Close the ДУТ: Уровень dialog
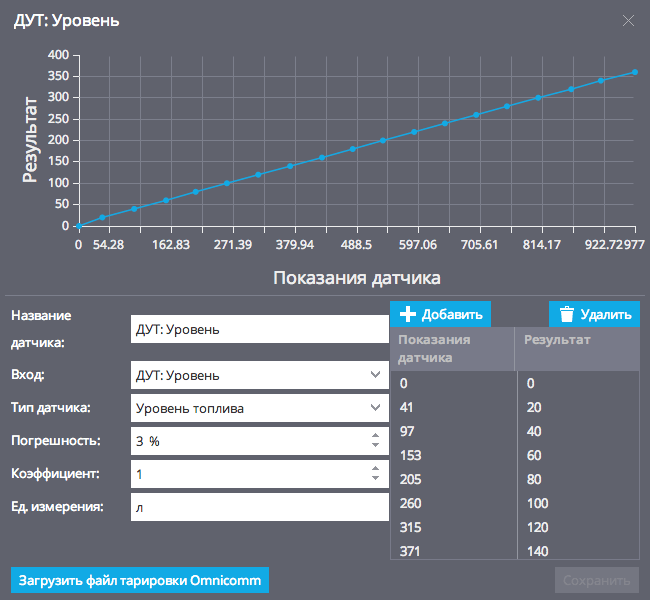Viewport: 650px width, 600px height. click(x=628, y=20)
